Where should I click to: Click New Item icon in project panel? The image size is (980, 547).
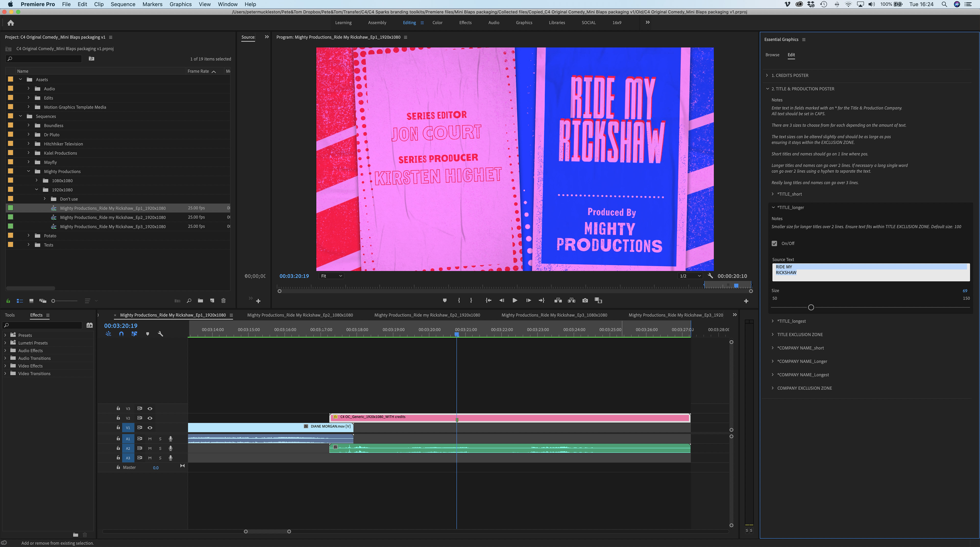[x=212, y=301]
